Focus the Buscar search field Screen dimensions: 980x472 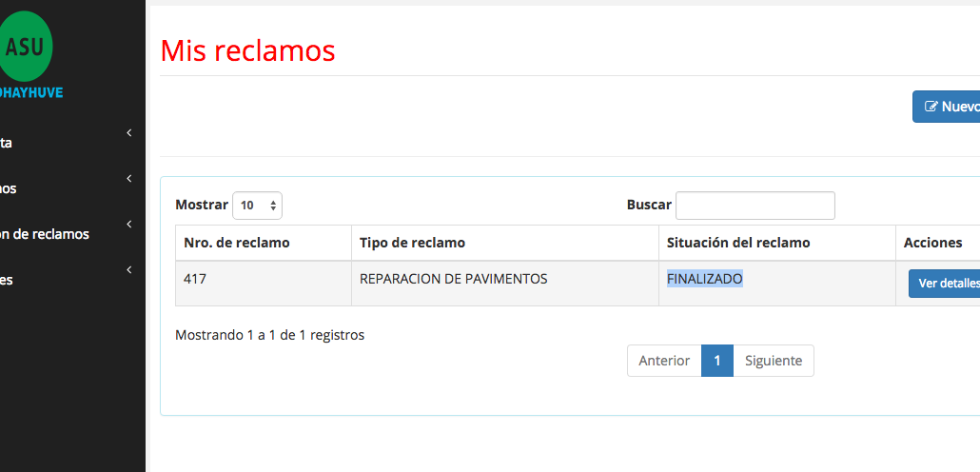click(755, 206)
